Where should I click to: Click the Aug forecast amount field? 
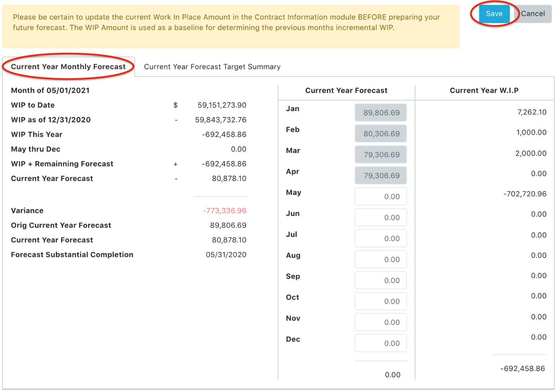pyautogui.click(x=381, y=260)
